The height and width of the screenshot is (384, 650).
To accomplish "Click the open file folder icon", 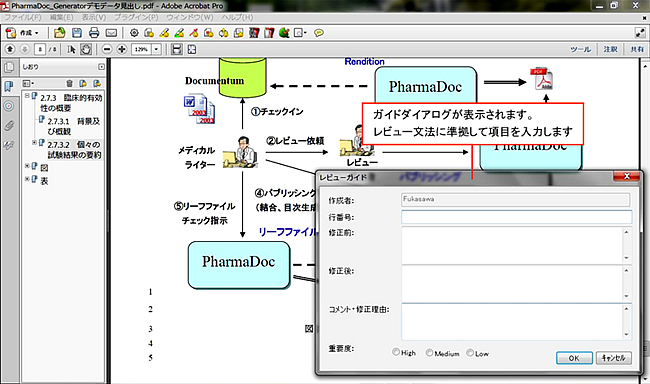I will click(60, 32).
